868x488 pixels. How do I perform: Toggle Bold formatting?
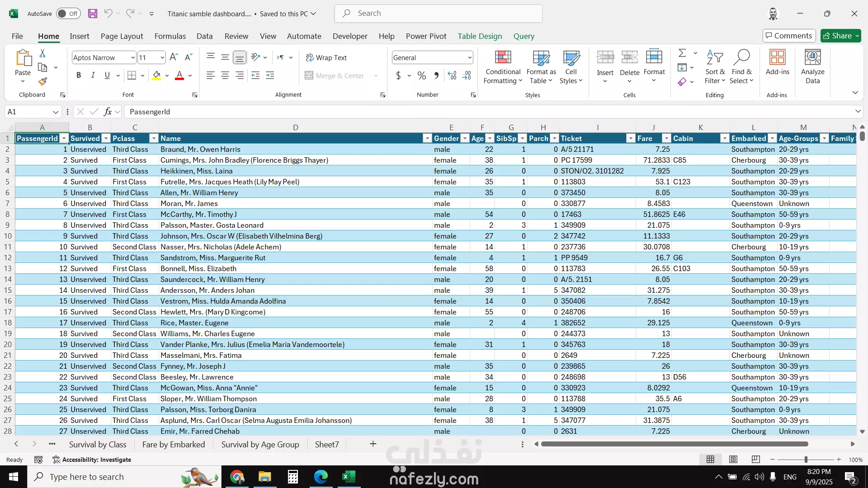(x=79, y=75)
